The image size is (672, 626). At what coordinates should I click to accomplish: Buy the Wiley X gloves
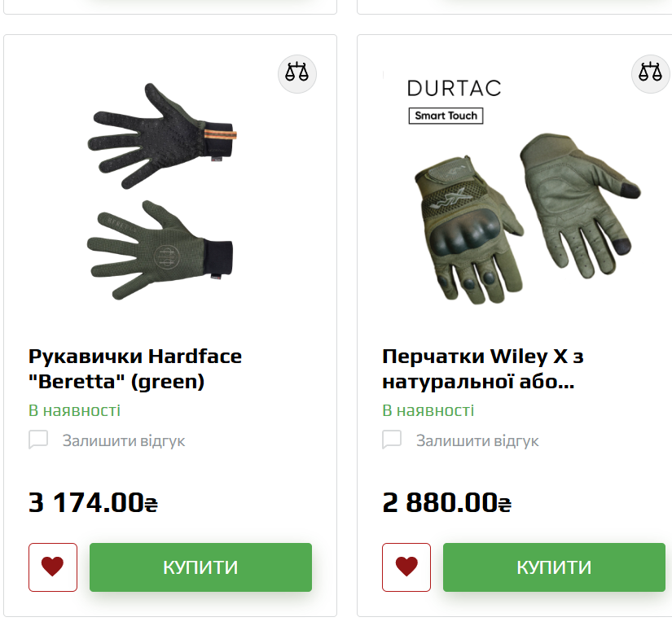[554, 567]
